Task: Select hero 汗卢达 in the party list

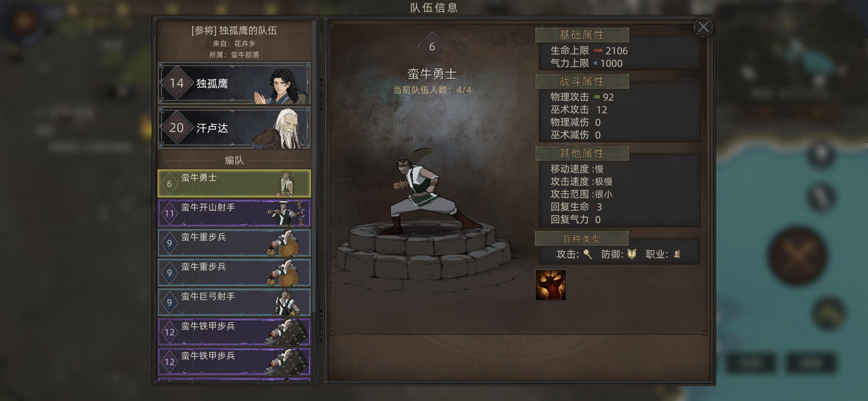Action: 234,128
